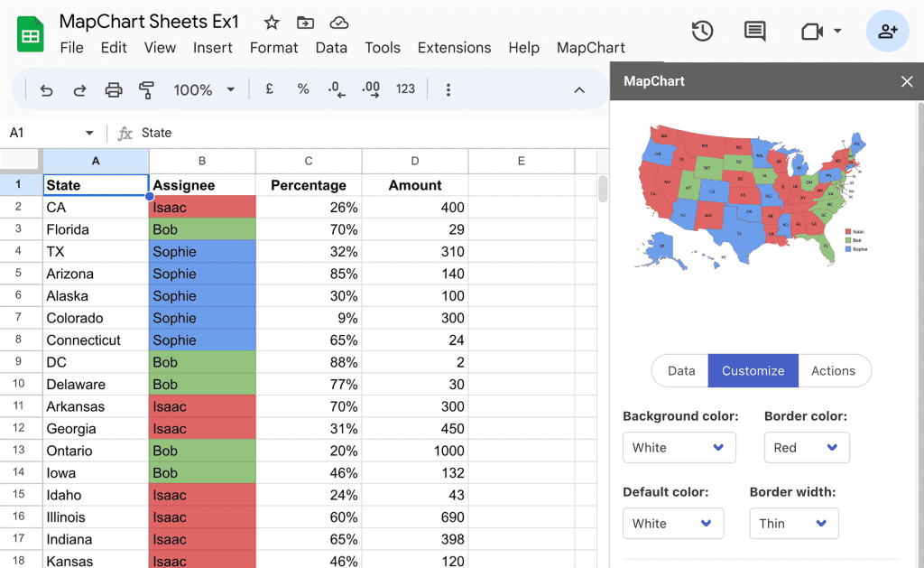
Task: Open the MapChart menu
Action: click(x=590, y=48)
